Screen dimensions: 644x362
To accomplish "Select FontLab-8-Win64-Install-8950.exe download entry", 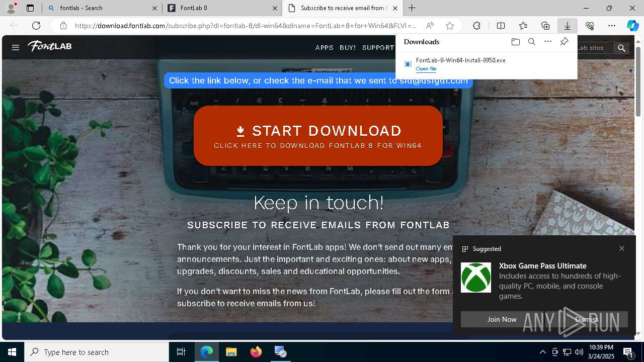I will [487, 64].
